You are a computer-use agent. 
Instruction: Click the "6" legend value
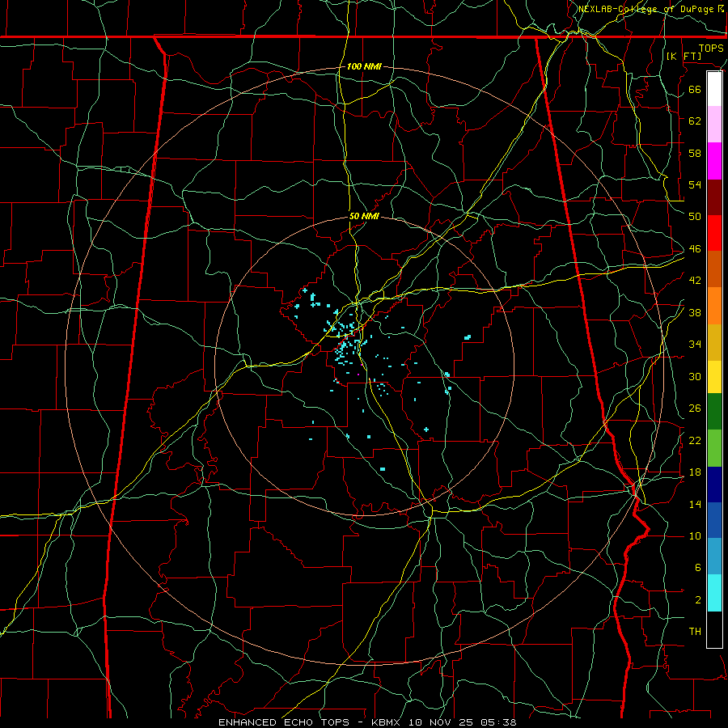coord(697,568)
